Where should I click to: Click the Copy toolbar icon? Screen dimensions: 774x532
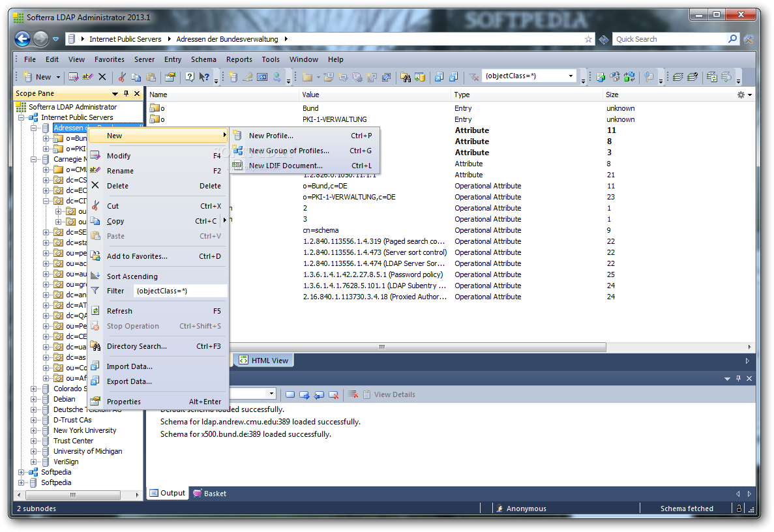tap(136, 77)
